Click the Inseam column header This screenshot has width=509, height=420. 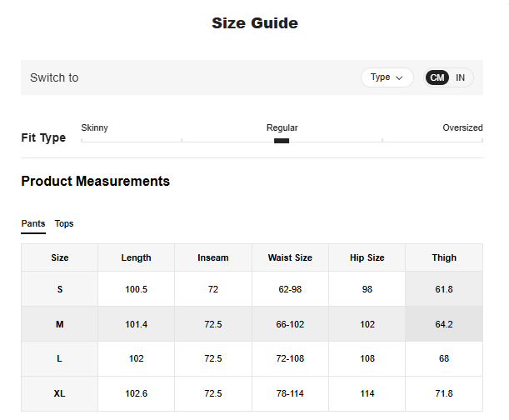click(212, 257)
